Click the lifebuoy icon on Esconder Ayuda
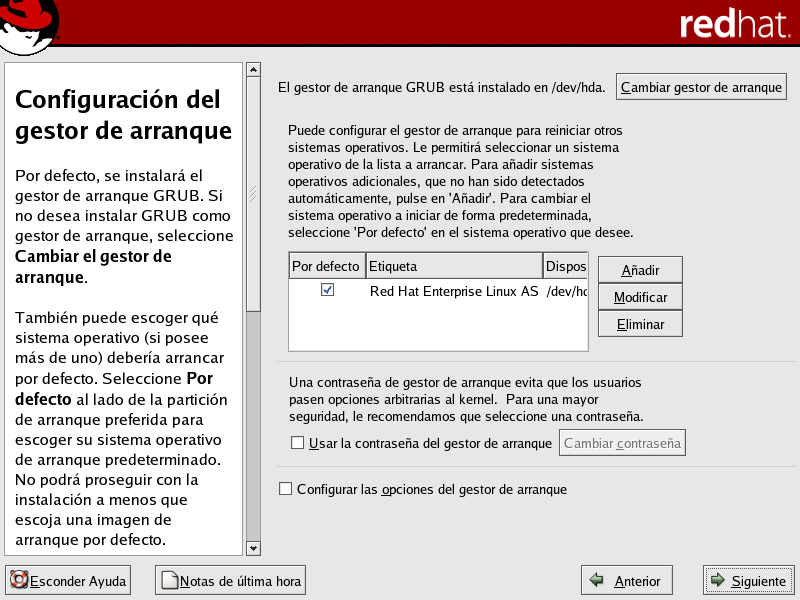This screenshot has height=600, width=800. 19,580
